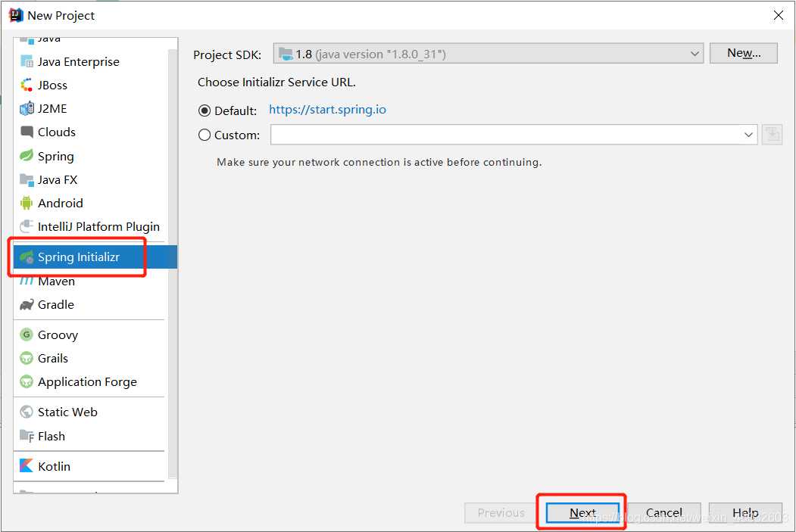The height and width of the screenshot is (532, 796).
Task: Click the Android robot icon
Action: pyautogui.click(x=27, y=203)
